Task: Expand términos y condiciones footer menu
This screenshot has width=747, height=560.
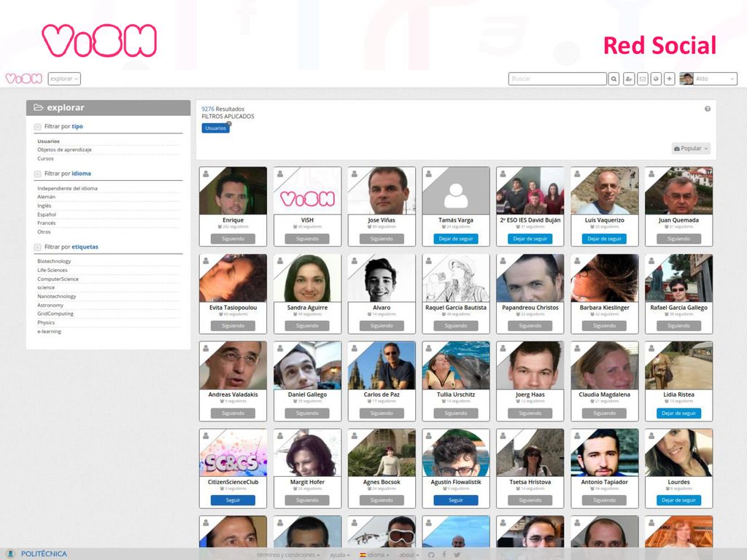Action: 288,555
